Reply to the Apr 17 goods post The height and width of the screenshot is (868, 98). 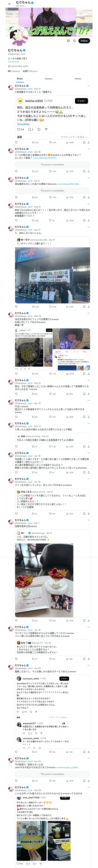click(16, 307)
